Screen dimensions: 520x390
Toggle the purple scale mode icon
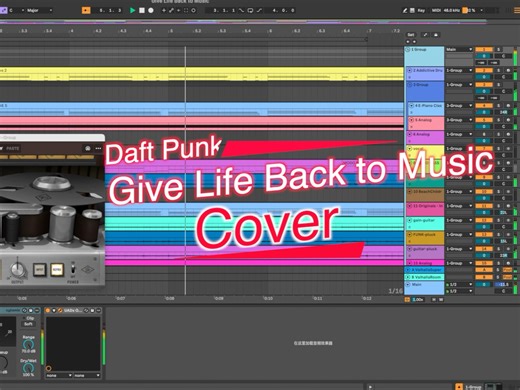[3, 10]
